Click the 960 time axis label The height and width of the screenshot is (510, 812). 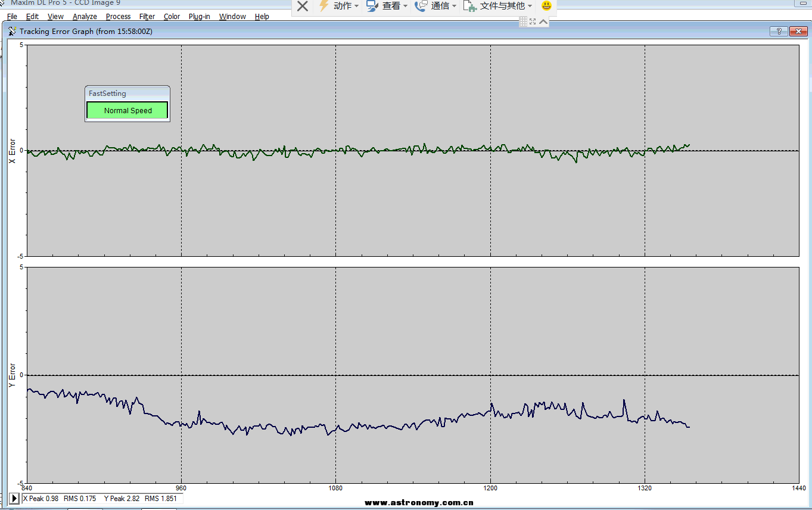(181, 488)
